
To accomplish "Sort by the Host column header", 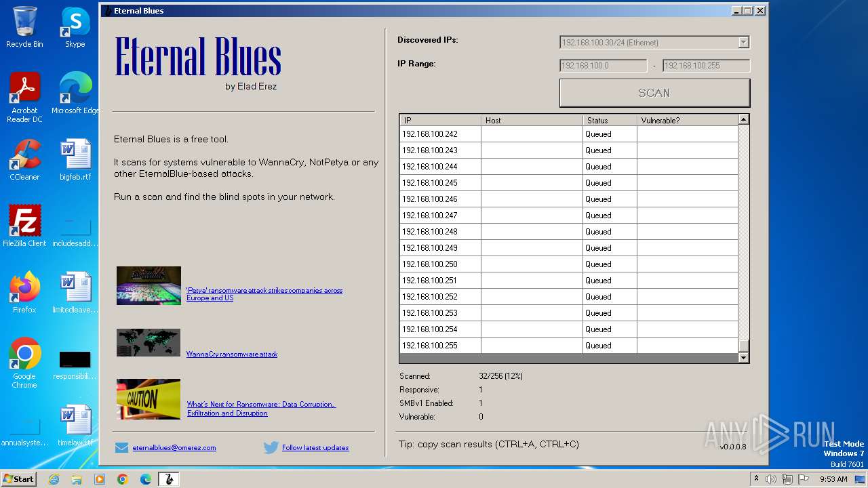I will (532, 120).
